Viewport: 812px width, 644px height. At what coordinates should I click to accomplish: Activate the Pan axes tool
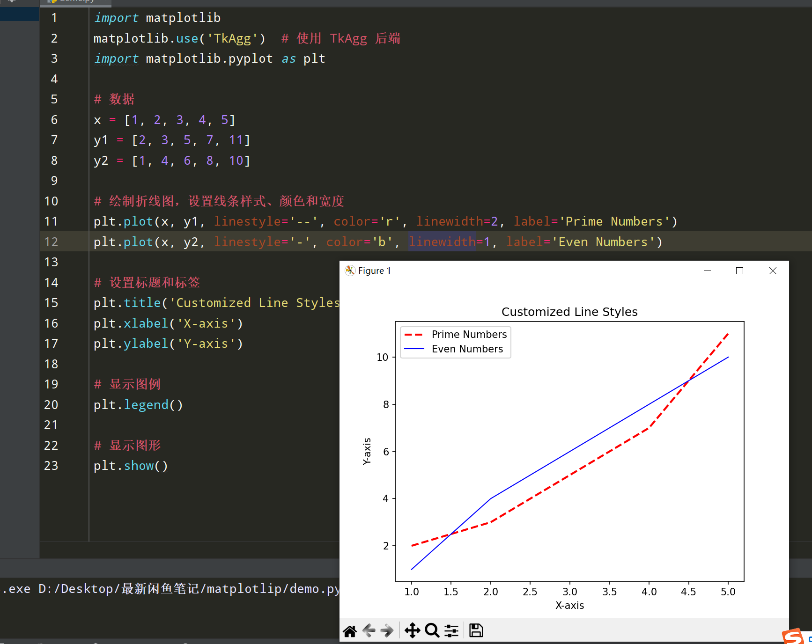(x=412, y=631)
